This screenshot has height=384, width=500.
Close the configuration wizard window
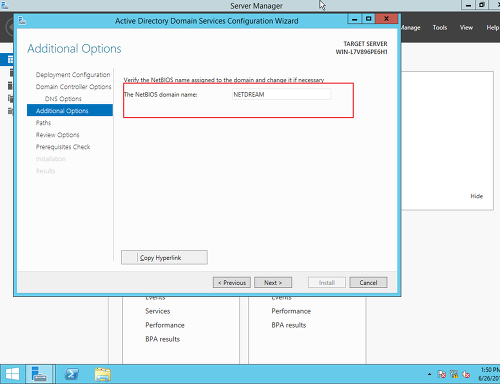[x=387, y=19]
